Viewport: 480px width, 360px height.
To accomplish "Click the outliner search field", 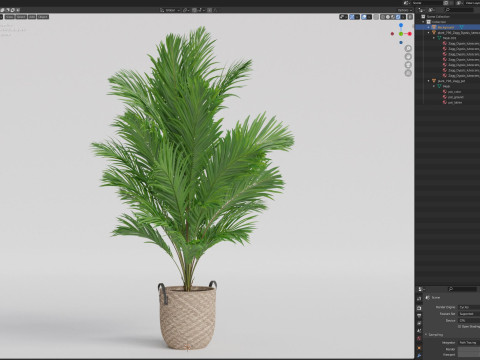I will 459,10.
